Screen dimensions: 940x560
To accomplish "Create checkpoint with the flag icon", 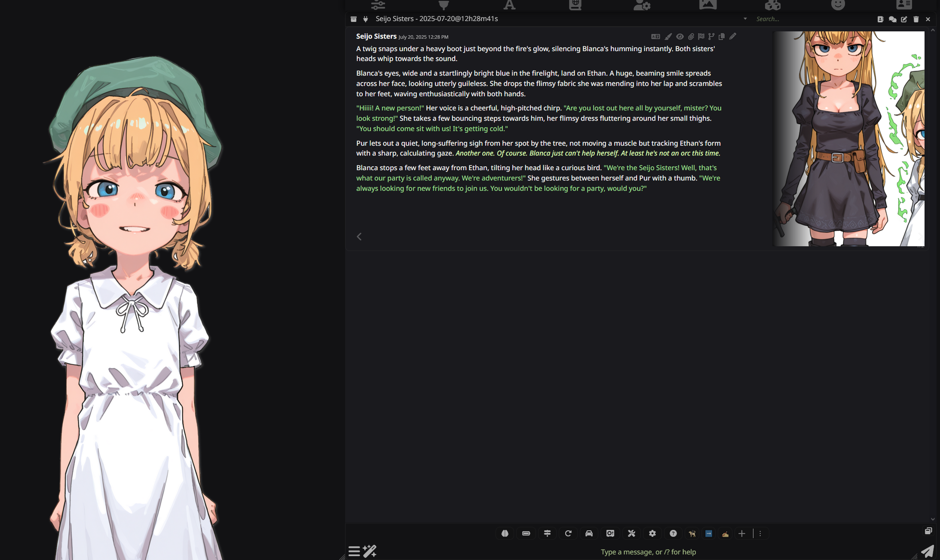I will (701, 37).
